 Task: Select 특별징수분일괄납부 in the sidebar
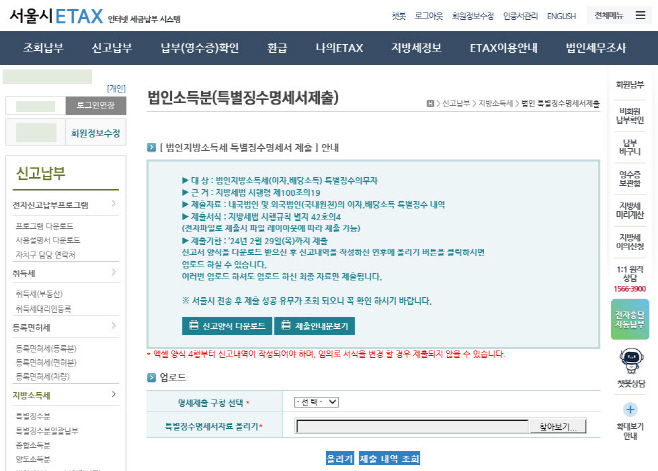pos(47,430)
